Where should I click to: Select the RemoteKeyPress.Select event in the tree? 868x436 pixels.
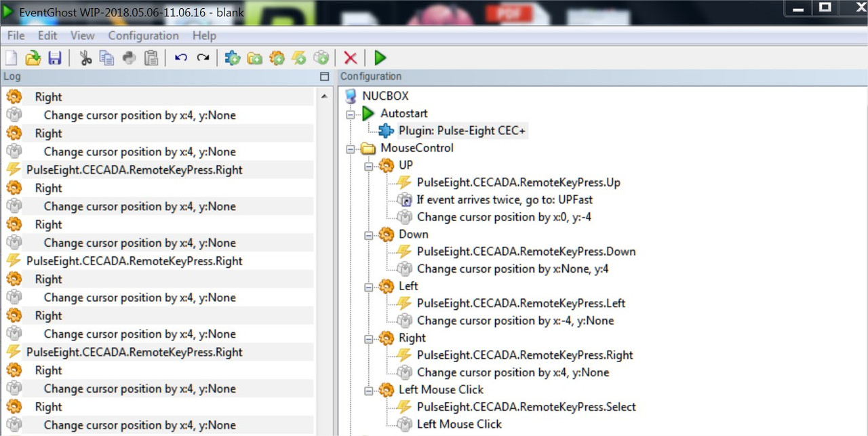[x=526, y=407]
